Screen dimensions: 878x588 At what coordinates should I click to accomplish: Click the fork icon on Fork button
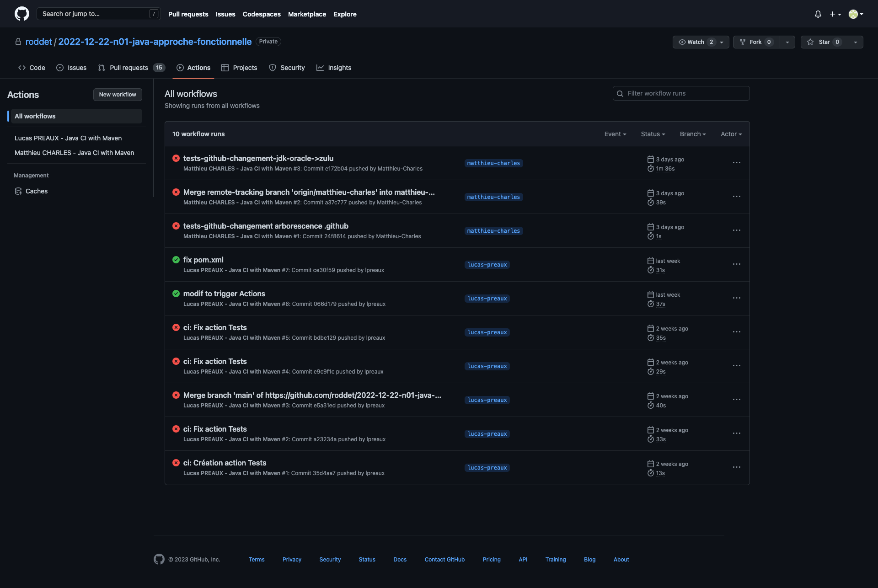[743, 42]
